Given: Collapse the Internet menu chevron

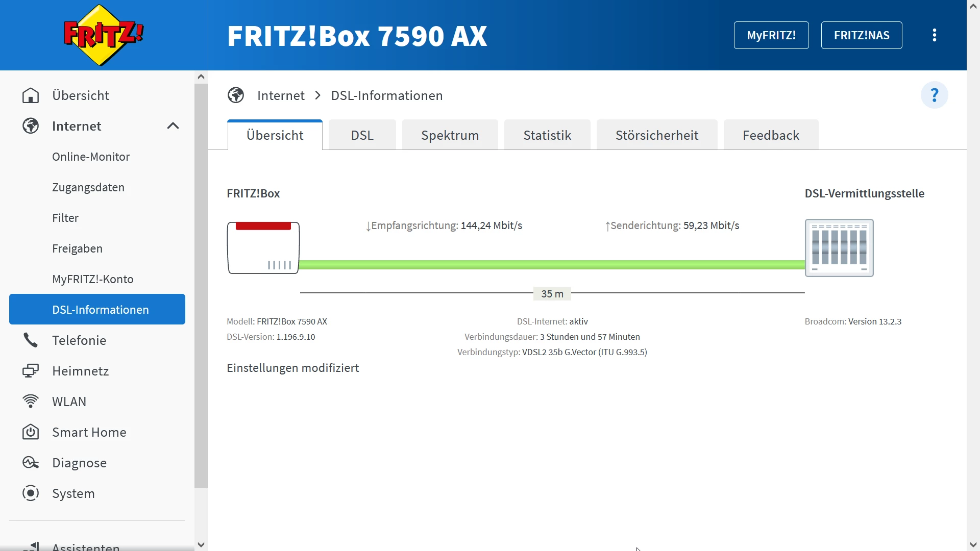Looking at the screenshot, I should click(x=173, y=126).
